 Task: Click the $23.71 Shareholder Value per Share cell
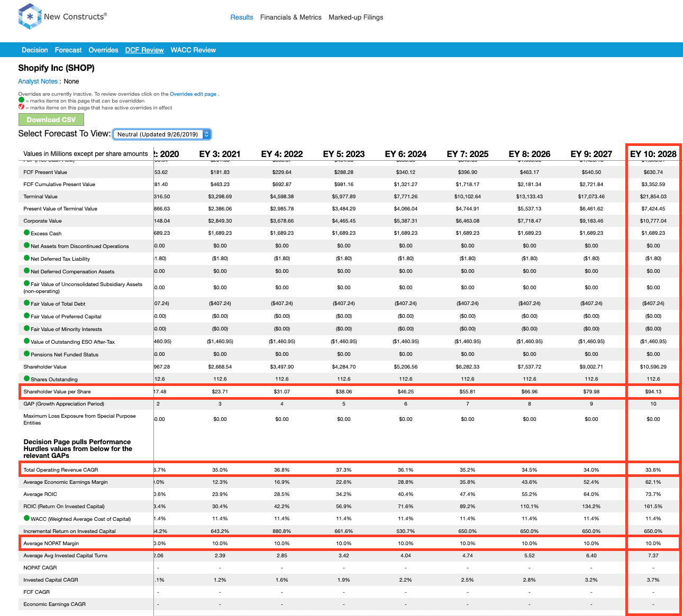[x=220, y=392]
